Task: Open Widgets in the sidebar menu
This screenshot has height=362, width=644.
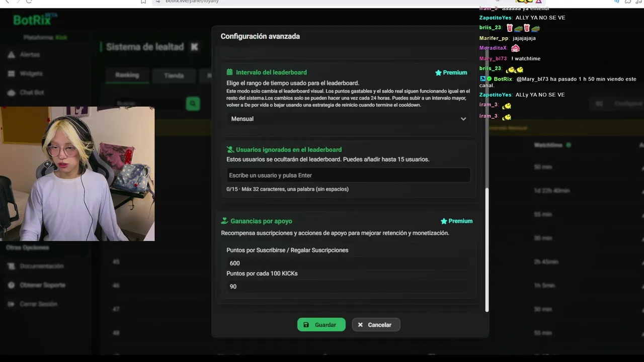Action: coord(31,73)
